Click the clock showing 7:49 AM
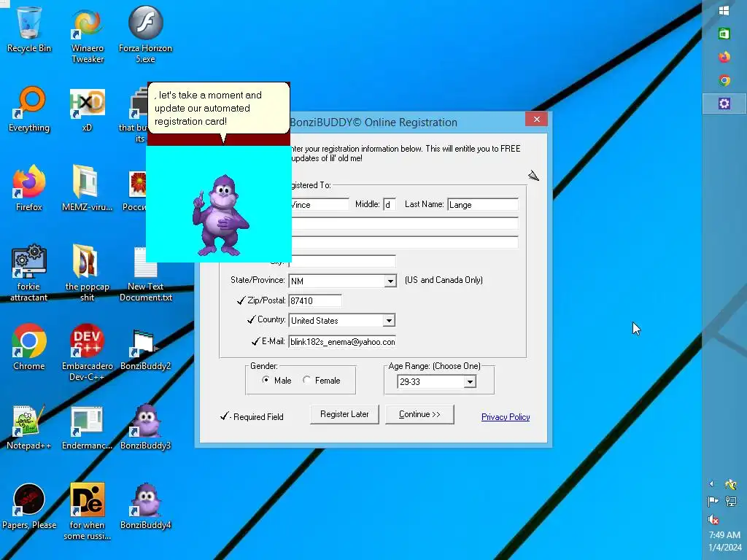Screen dimensions: 747x560 pyautogui.click(x=724, y=534)
